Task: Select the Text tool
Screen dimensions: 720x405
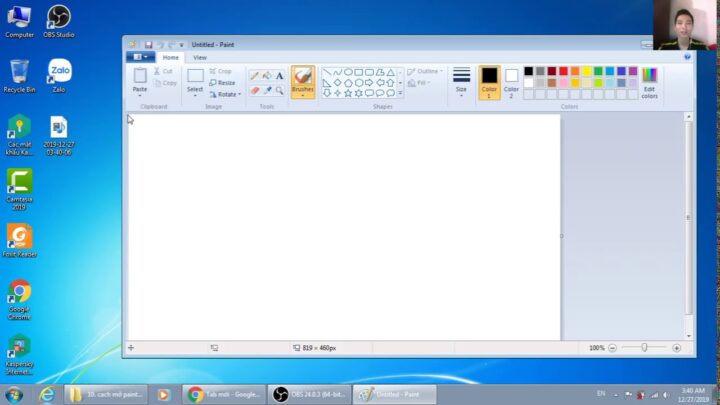Action: (279, 76)
